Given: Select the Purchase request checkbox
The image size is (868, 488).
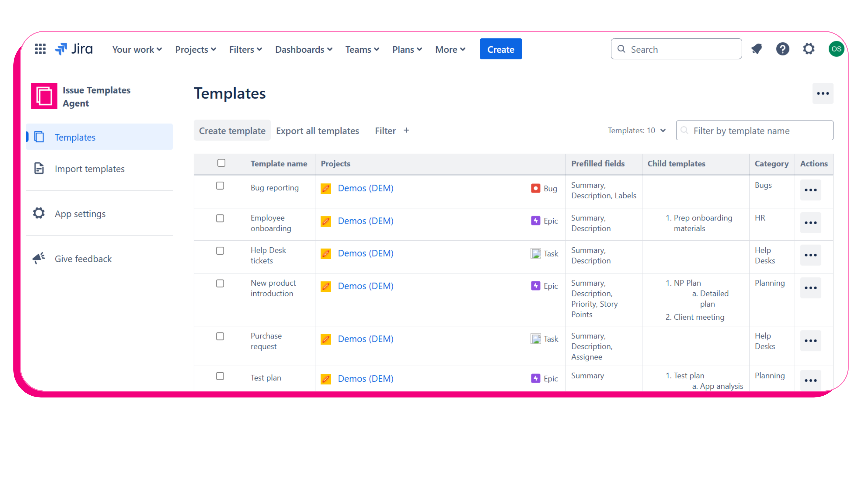Looking at the screenshot, I should [220, 336].
